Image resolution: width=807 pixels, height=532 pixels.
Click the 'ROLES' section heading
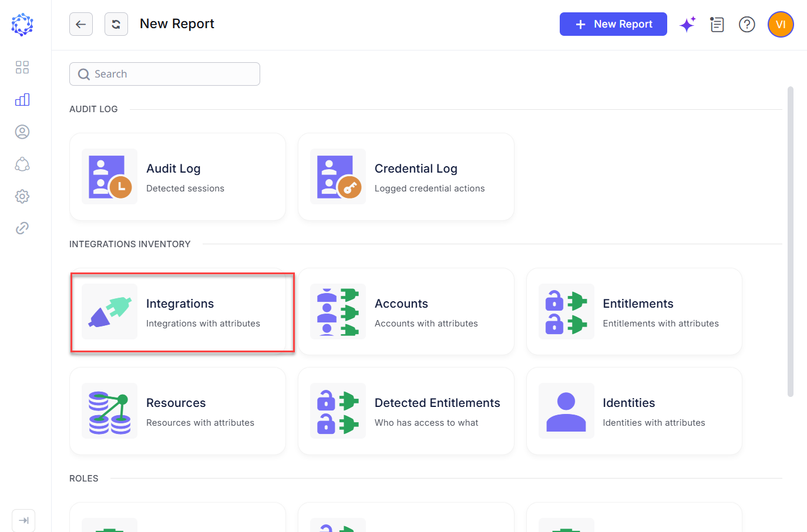(84, 479)
